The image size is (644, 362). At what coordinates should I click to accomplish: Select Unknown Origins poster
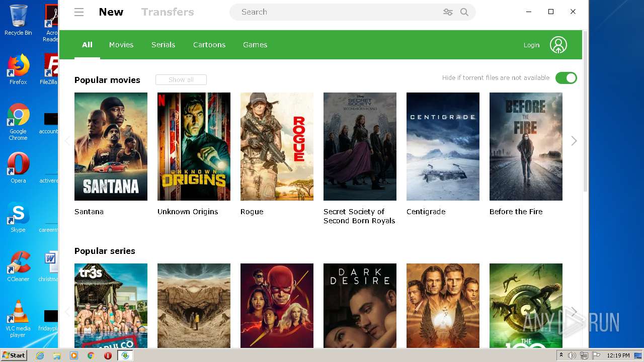click(x=194, y=146)
